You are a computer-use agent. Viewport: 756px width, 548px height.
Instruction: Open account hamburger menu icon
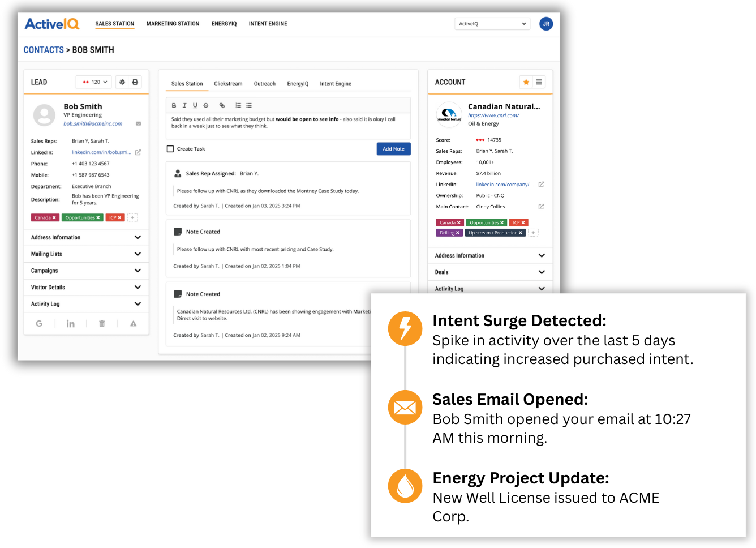point(539,82)
